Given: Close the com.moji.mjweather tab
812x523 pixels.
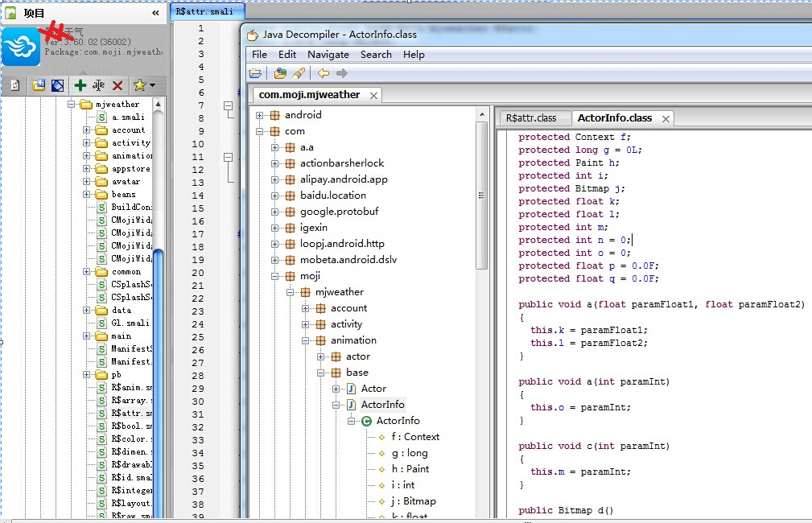Looking at the screenshot, I should 373,96.
